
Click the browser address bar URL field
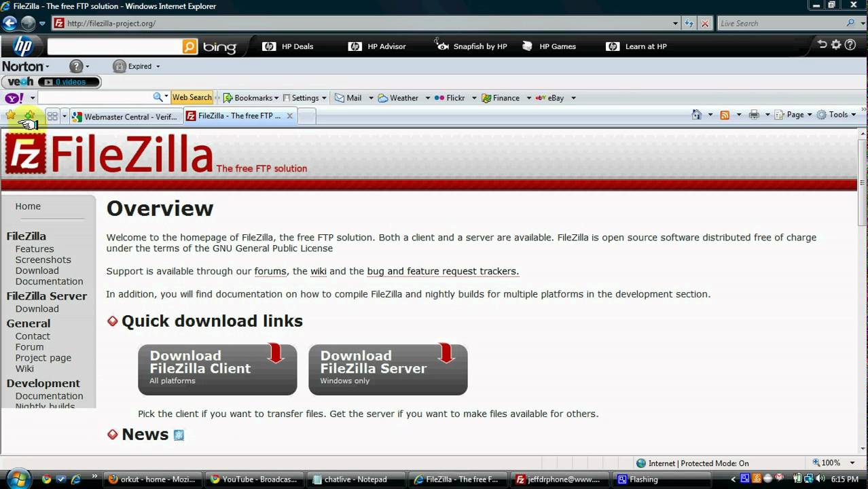[367, 23]
